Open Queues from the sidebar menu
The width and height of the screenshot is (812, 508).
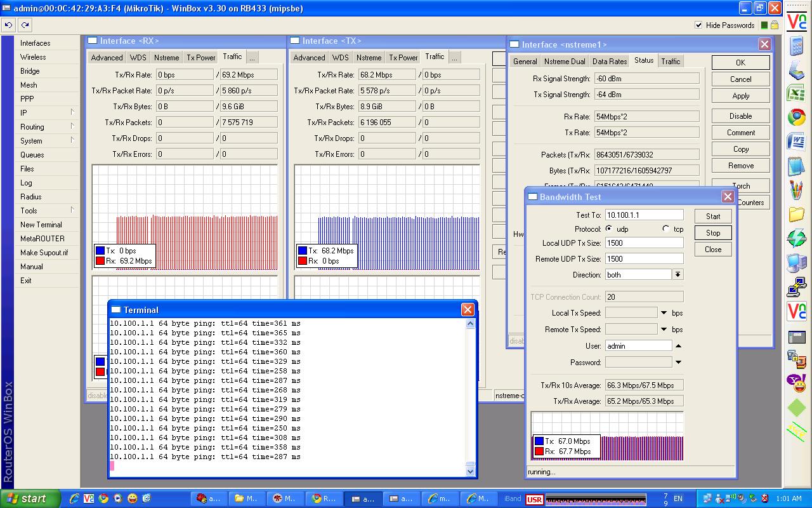click(32, 155)
